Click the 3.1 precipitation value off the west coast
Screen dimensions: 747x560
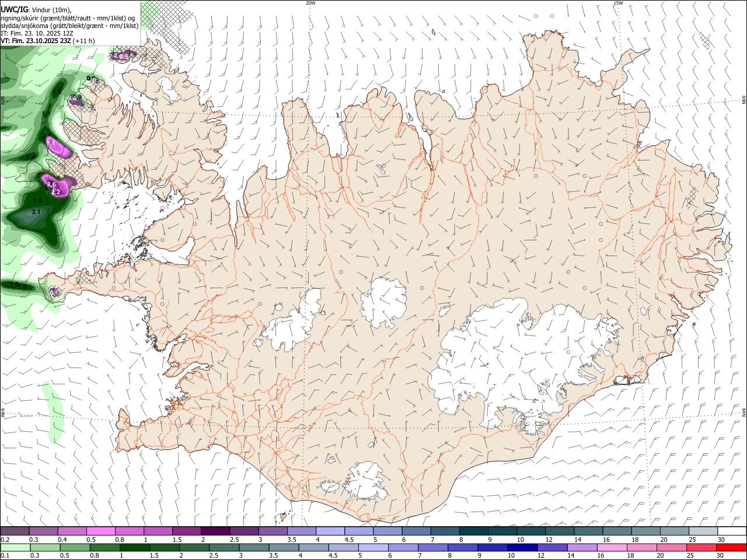(36, 212)
